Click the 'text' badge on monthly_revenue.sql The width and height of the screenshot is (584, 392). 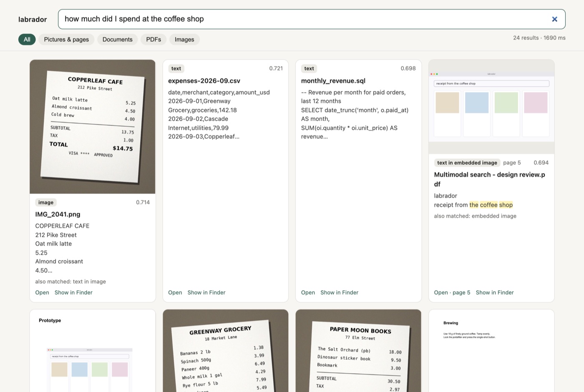pos(309,68)
